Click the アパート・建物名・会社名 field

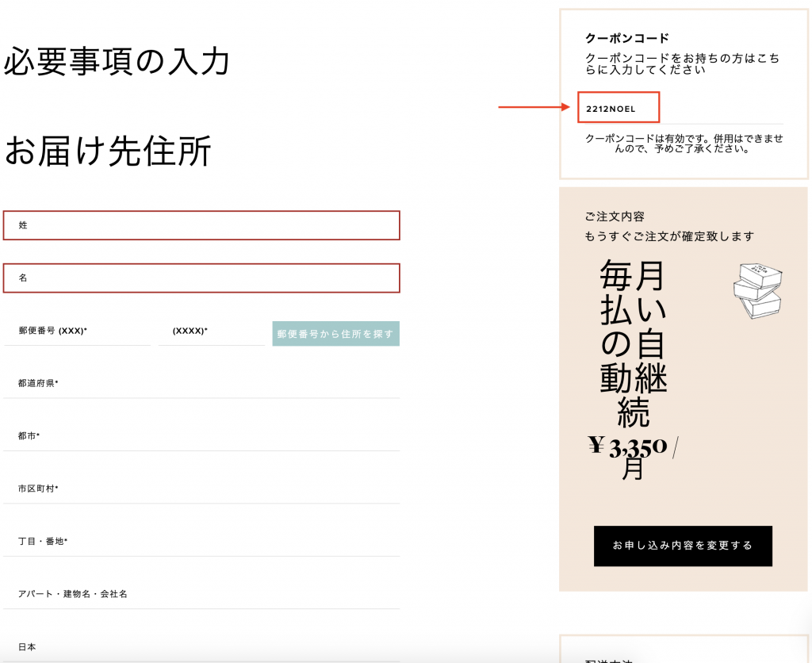(201, 594)
